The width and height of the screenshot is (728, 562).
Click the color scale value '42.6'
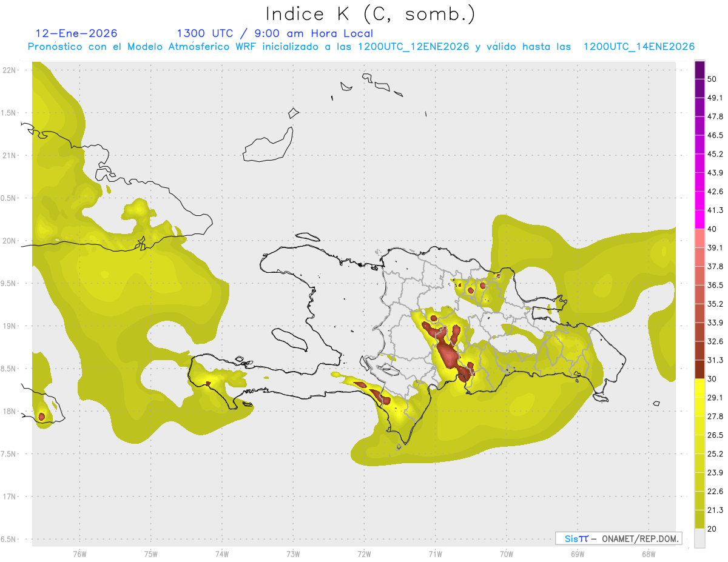[716, 192]
